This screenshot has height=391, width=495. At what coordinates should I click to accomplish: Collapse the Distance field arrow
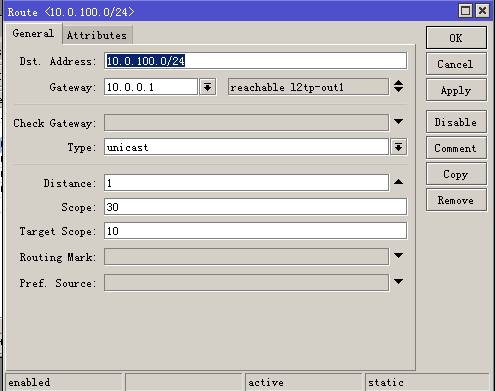398,182
